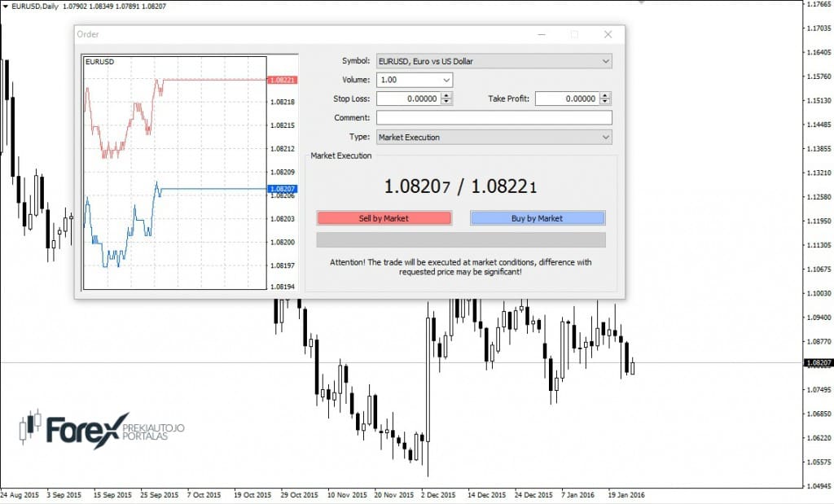Click the 2 Dec 2015 date on the time axis
Image resolution: width=834 pixels, height=504 pixels.
click(x=438, y=495)
